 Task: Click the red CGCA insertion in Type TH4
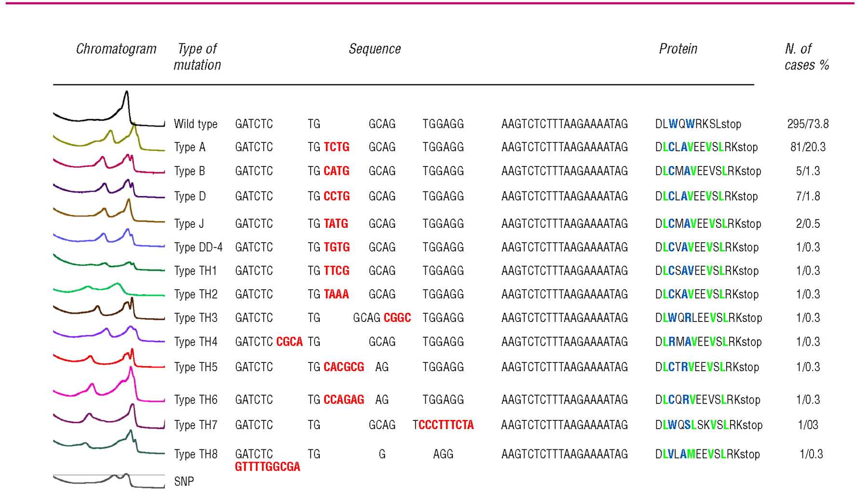pos(289,342)
